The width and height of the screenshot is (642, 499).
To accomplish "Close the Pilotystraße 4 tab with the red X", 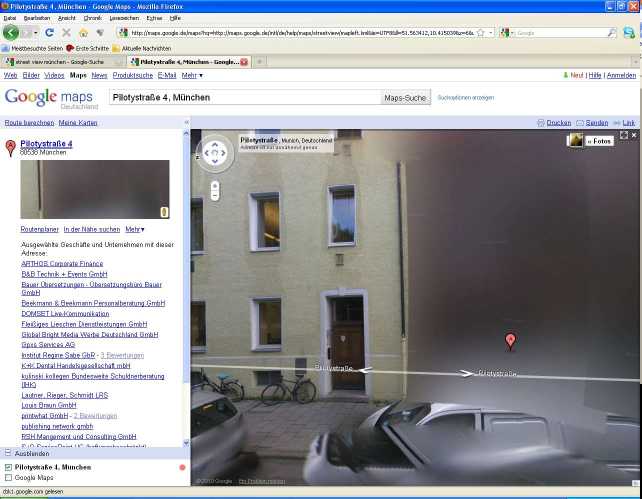I will pos(244,62).
